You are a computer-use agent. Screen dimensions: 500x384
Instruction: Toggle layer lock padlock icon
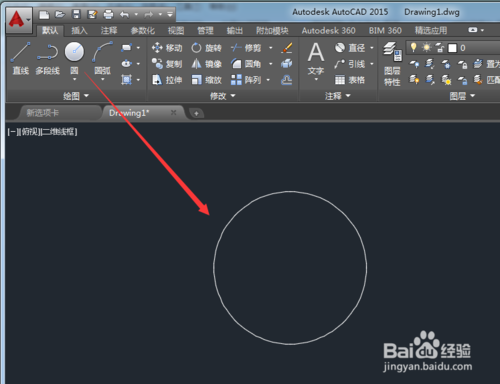440,48
